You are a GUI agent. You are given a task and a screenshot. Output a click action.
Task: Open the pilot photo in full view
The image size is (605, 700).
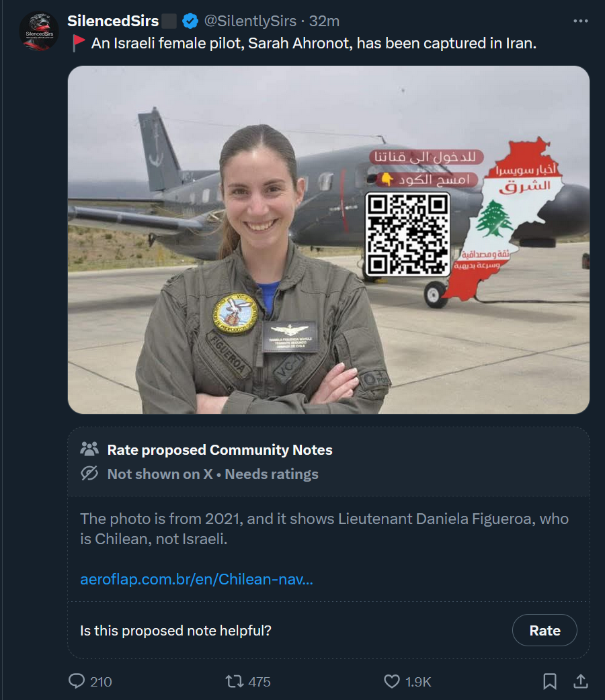click(x=329, y=240)
